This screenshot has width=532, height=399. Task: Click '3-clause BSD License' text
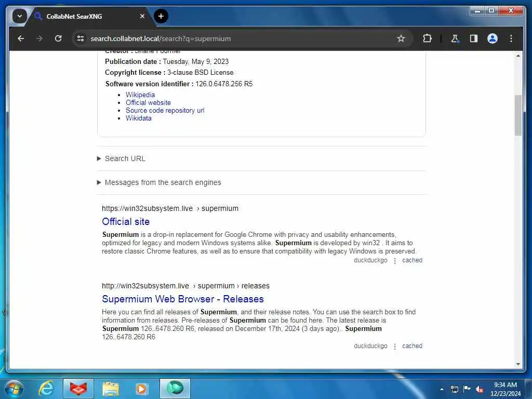200,73
